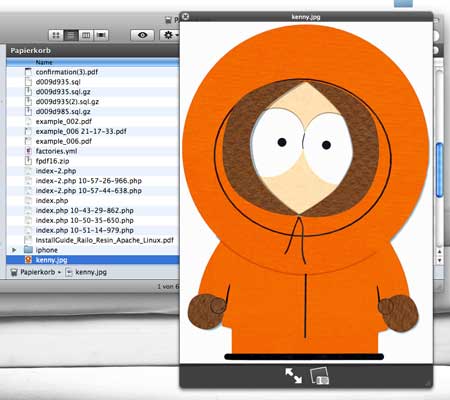Click the Papierkorb sidebar heading
Screen dimensions: 450x400
tap(31, 51)
